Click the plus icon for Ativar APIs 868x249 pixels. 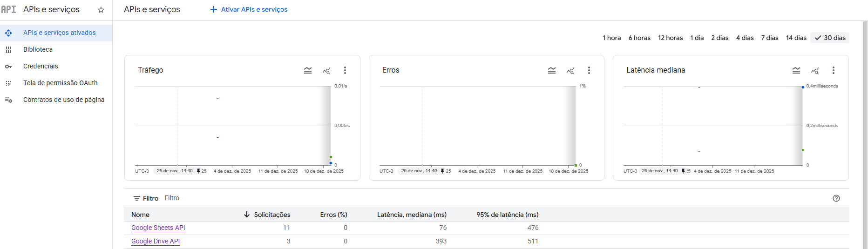click(214, 9)
